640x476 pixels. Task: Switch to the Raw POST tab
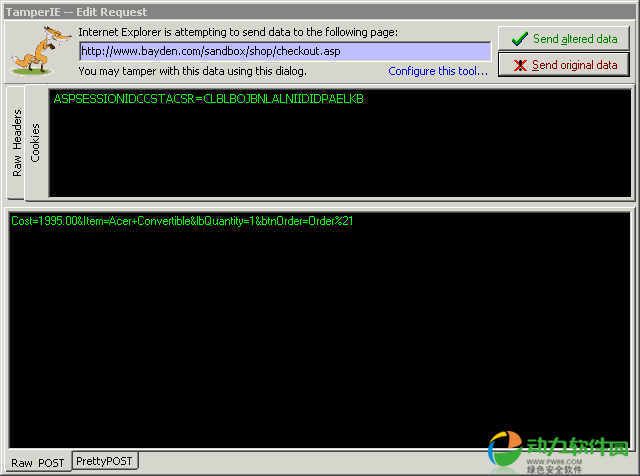point(38,462)
